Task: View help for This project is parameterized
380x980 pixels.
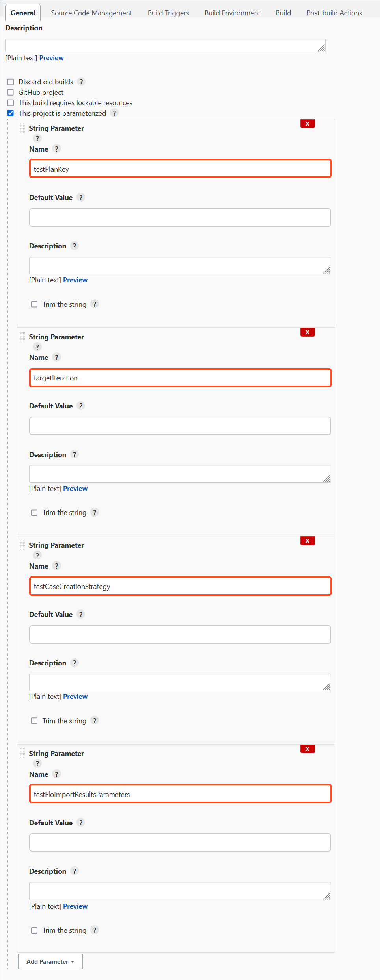Action: tap(114, 113)
